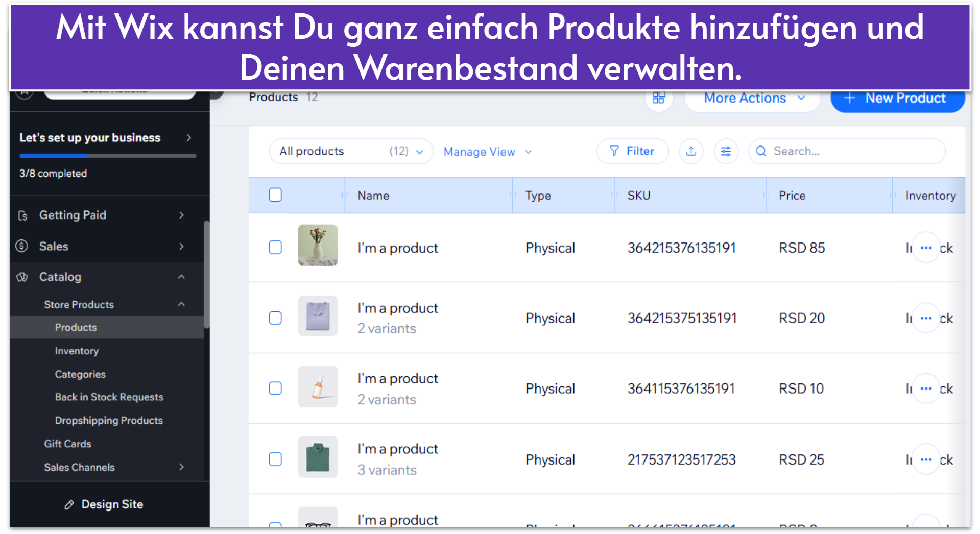The image size is (980, 534).
Task: Open the column settings sliders icon
Action: point(726,151)
